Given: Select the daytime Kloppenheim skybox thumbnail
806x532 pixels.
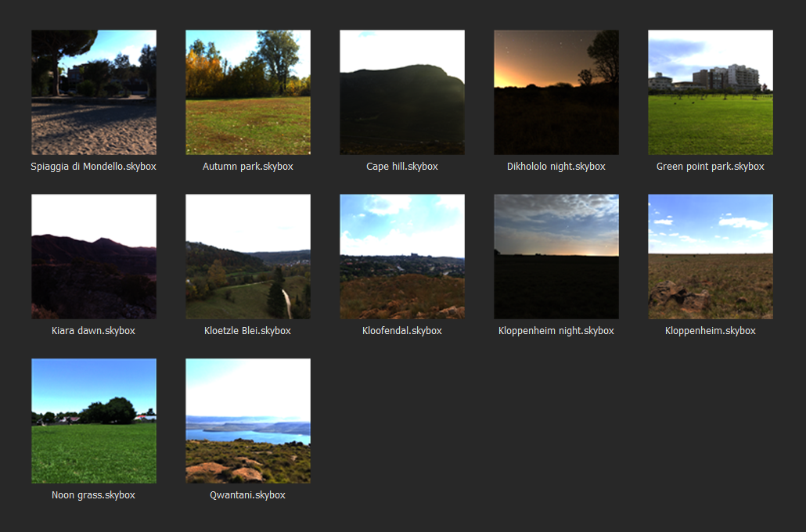Looking at the screenshot, I should tap(710, 257).
